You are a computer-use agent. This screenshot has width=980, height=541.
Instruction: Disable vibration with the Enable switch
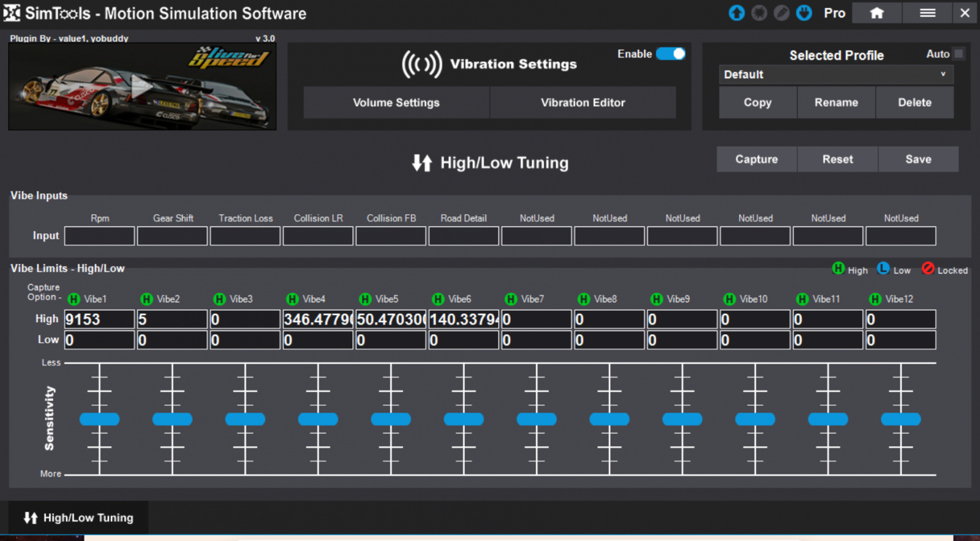[x=671, y=54]
